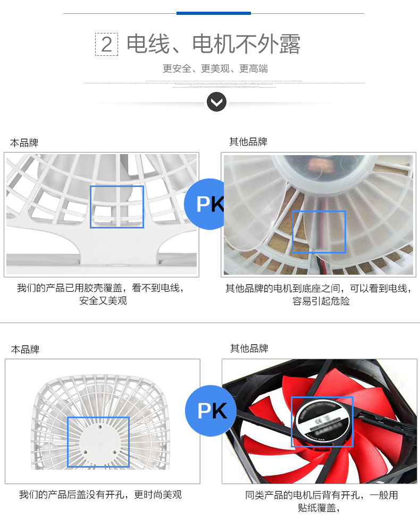Open the white square fan back photo
This screenshot has width=420, height=525.
click(103, 421)
